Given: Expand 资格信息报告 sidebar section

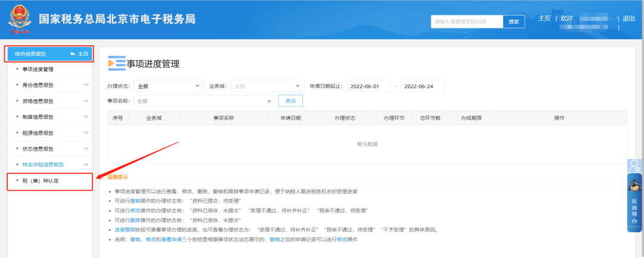Looking at the screenshot, I should [49, 101].
